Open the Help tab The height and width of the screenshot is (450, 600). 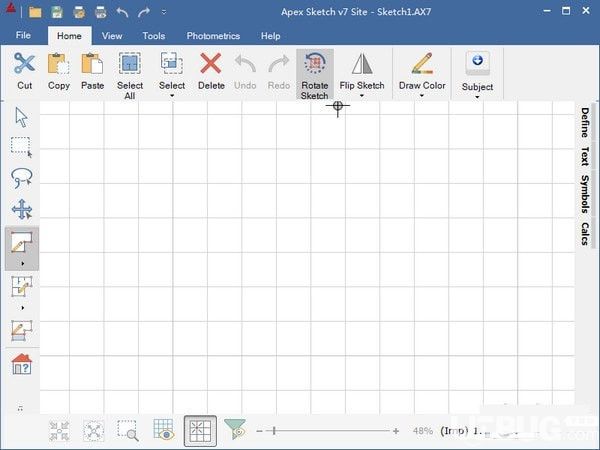[271, 36]
